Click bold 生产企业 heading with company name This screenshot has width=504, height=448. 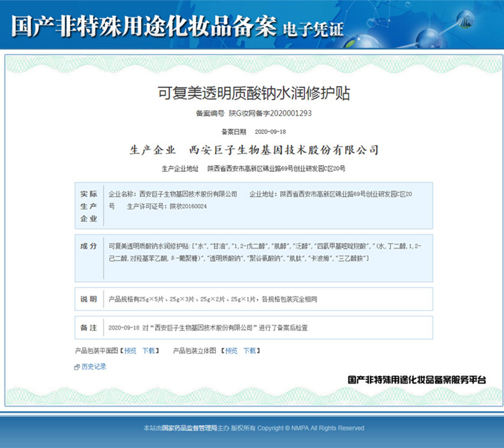click(x=254, y=150)
